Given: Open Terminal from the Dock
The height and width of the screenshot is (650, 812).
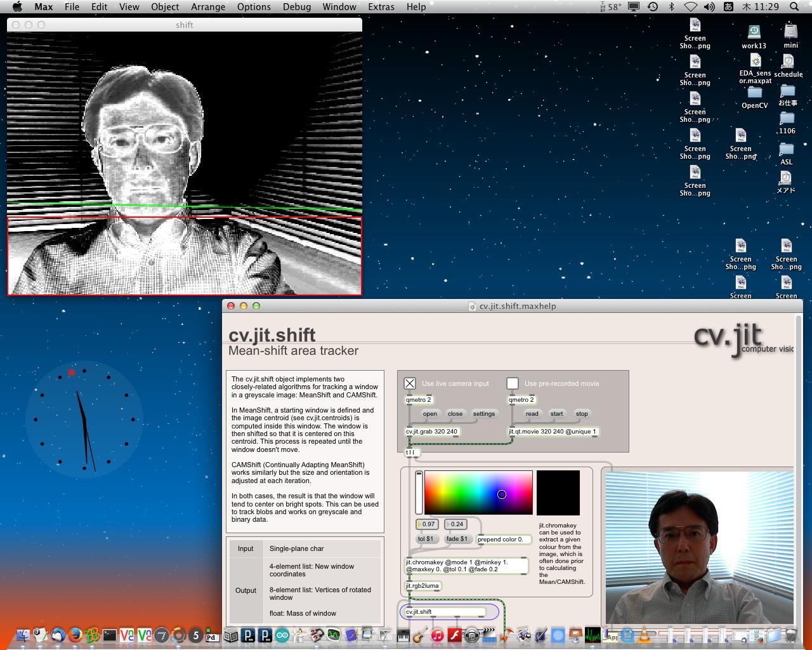Looking at the screenshot, I should [x=110, y=635].
